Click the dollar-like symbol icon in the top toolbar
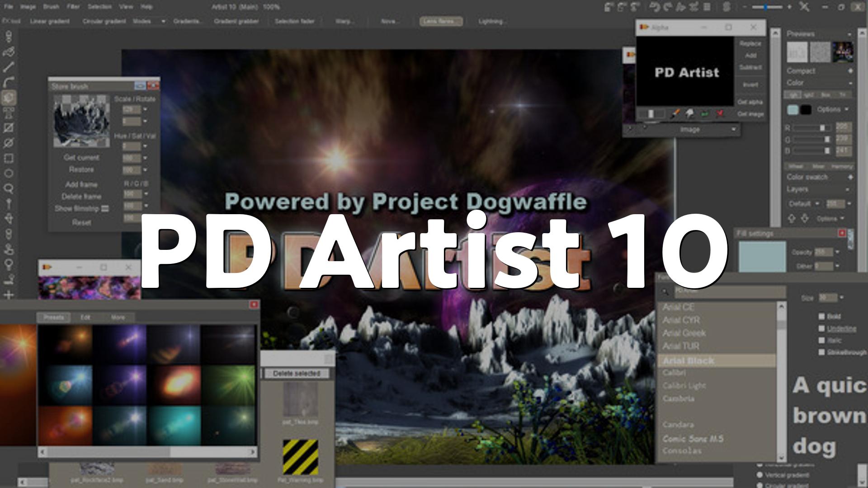The image size is (868, 488). [727, 7]
